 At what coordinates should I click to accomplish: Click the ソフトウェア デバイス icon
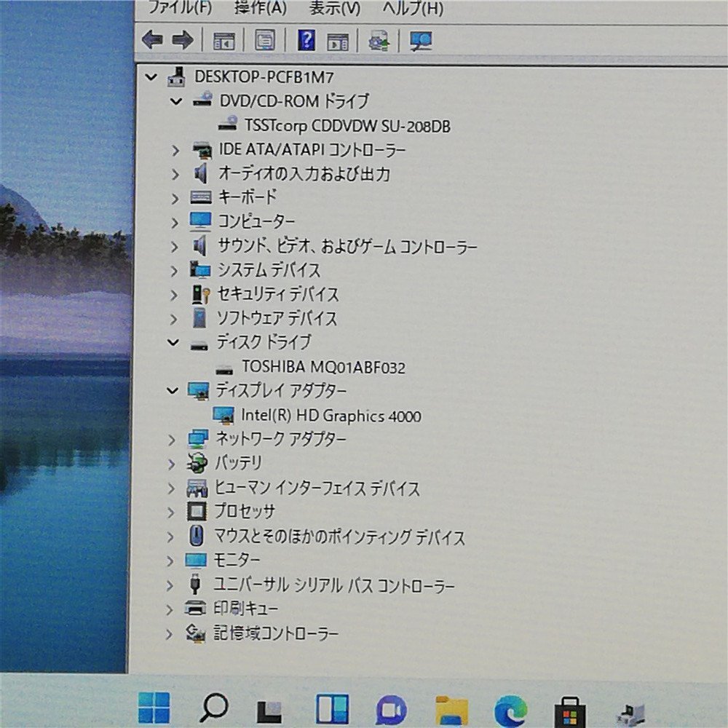(200, 318)
